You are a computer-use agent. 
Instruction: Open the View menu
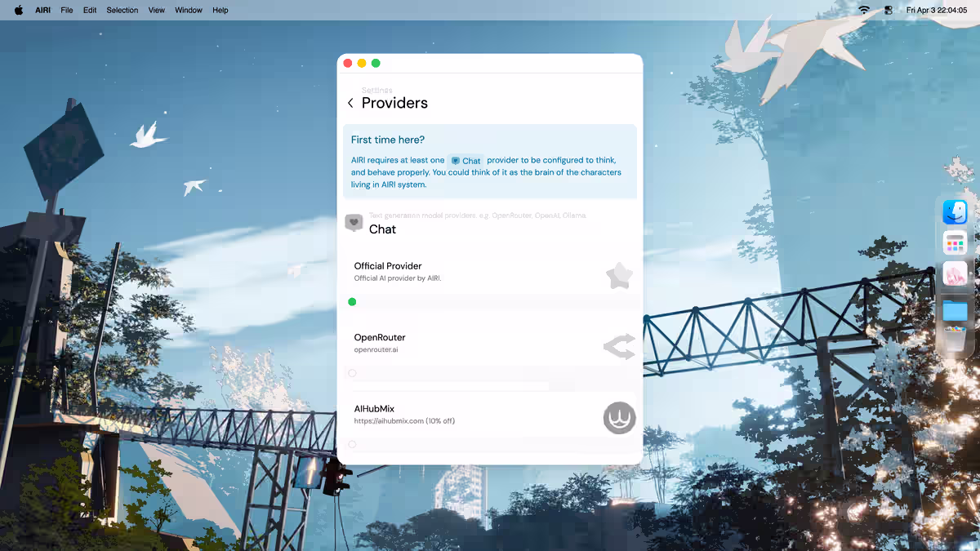[157, 10]
